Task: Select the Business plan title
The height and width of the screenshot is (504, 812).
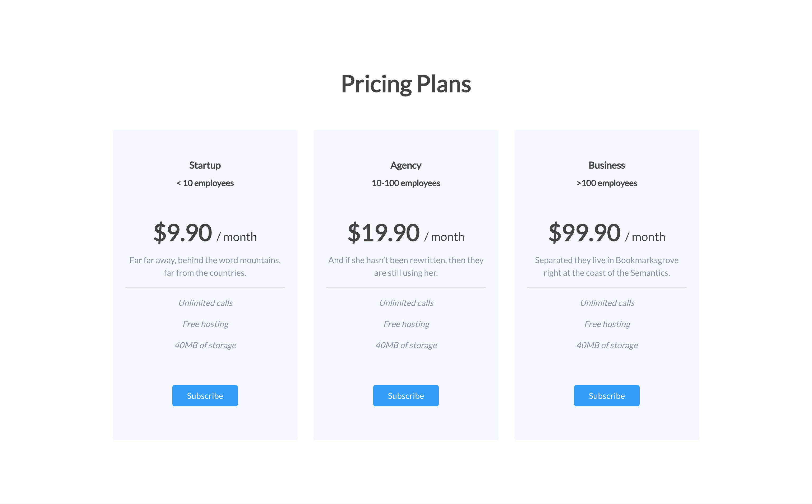Action: (x=606, y=165)
